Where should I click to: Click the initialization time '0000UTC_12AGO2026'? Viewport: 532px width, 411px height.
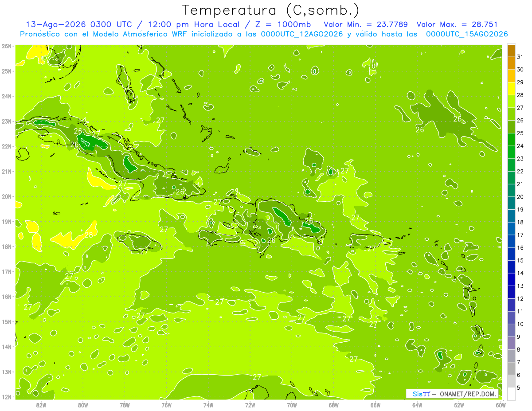301,34
